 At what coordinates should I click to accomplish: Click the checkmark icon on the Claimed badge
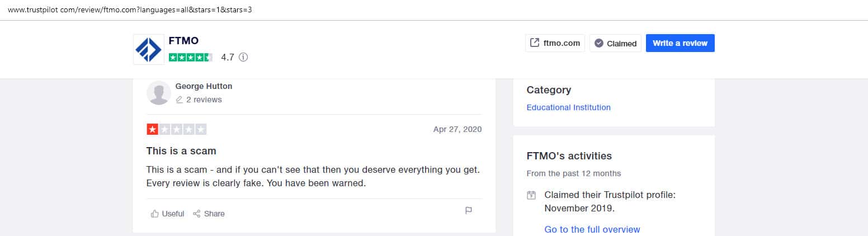(598, 43)
